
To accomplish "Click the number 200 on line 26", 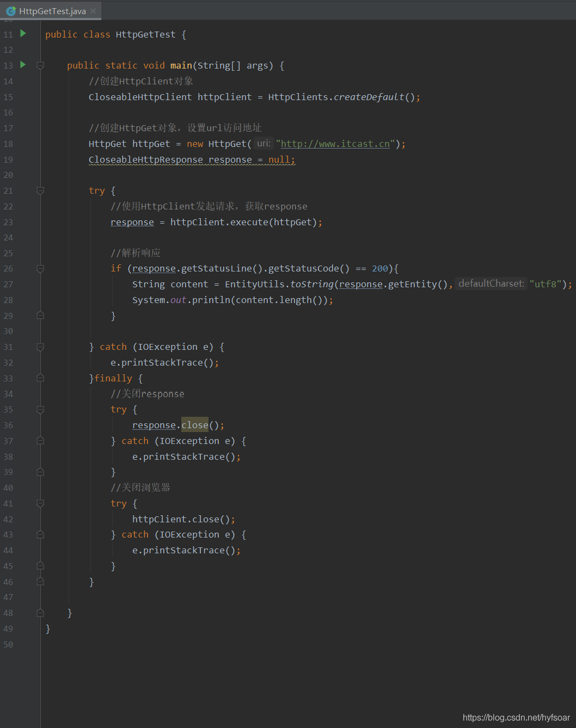I will pos(380,268).
